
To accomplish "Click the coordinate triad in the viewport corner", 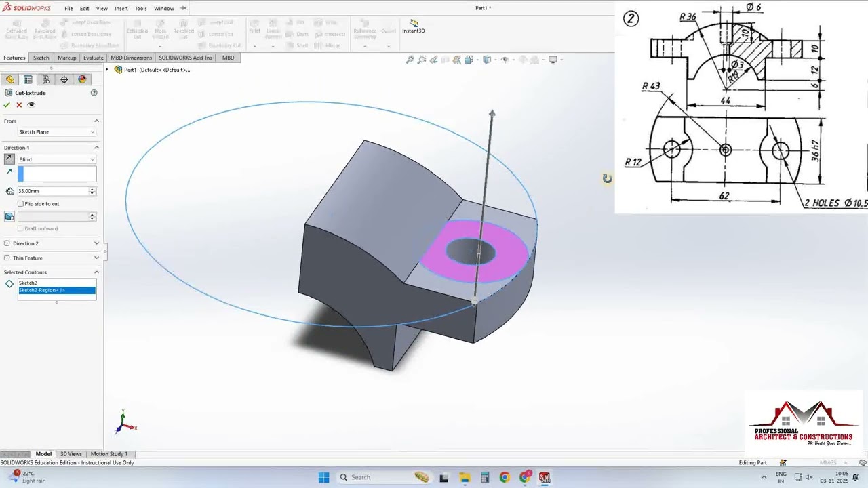I will (x=125, y=422).
